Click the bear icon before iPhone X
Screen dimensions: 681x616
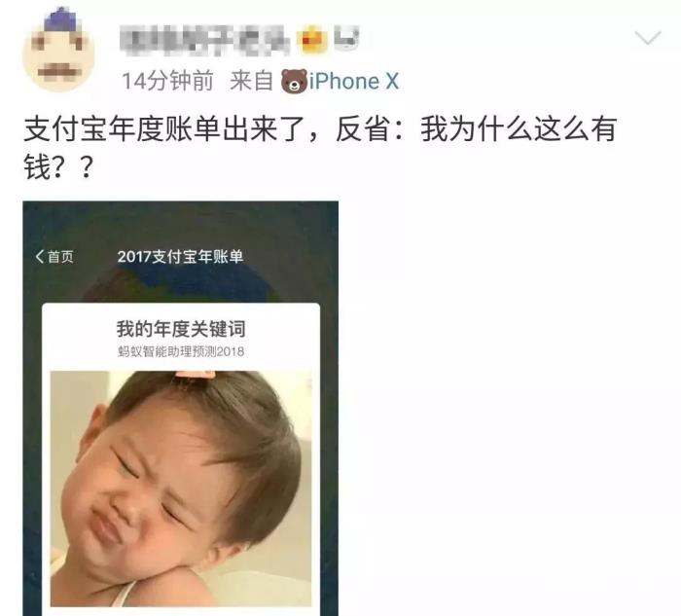click(x=294, y=81)
